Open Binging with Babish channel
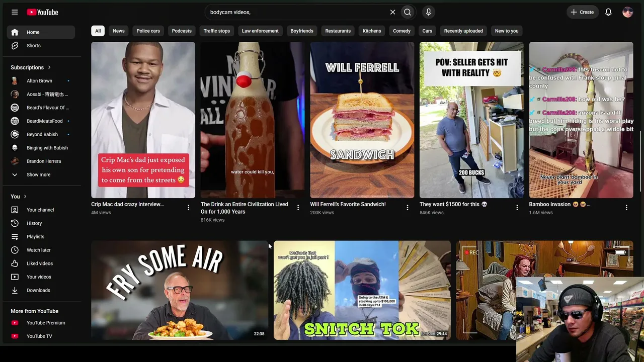 (x=41, y=148)
